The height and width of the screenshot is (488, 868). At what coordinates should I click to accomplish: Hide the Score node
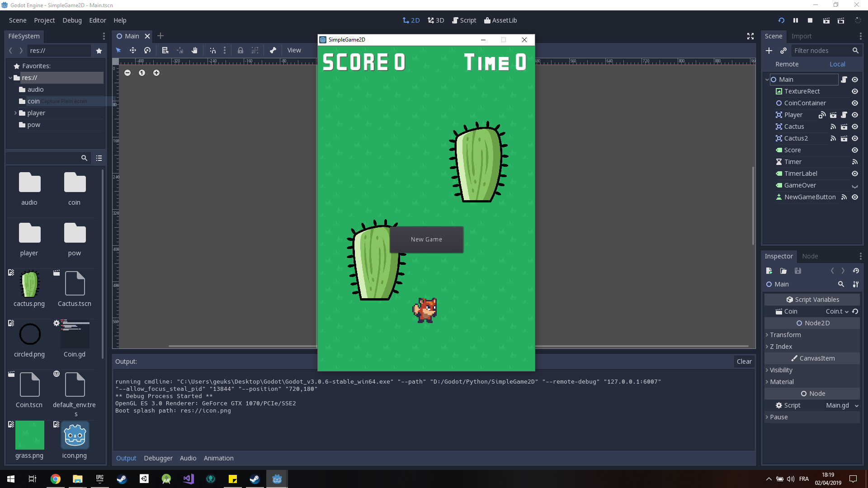855,150
